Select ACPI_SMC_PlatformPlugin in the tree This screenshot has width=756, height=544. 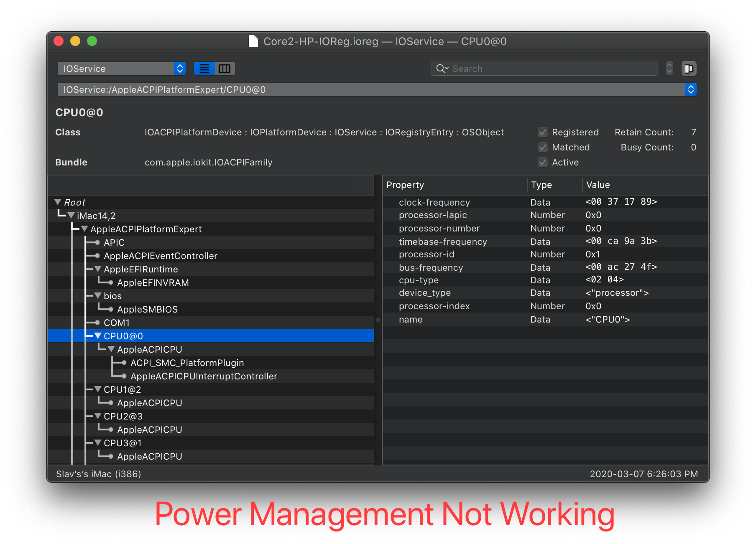click(187, 363)
